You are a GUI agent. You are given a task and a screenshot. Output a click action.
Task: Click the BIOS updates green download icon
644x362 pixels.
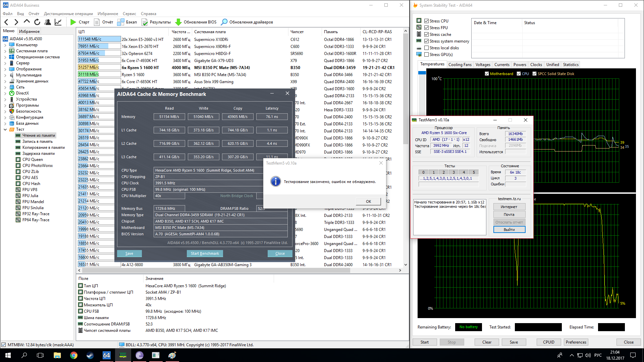click(178, 22)
